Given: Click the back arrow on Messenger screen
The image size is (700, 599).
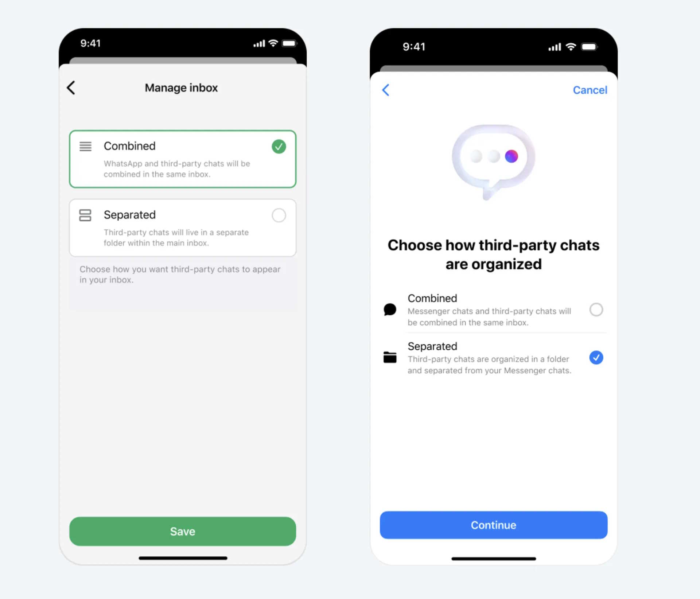Looking at the screenshot, I should click(386, 90).
